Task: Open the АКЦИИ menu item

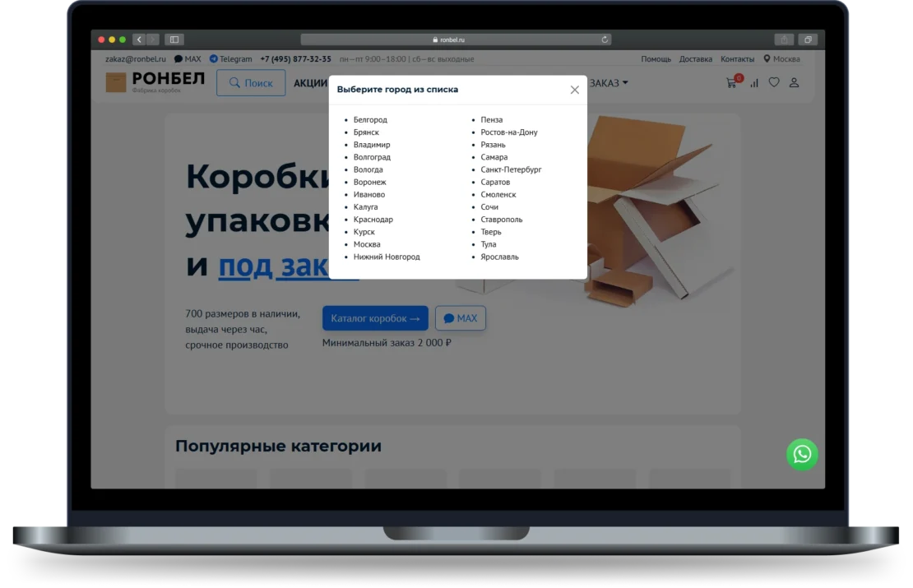Action: click(310, 83)
